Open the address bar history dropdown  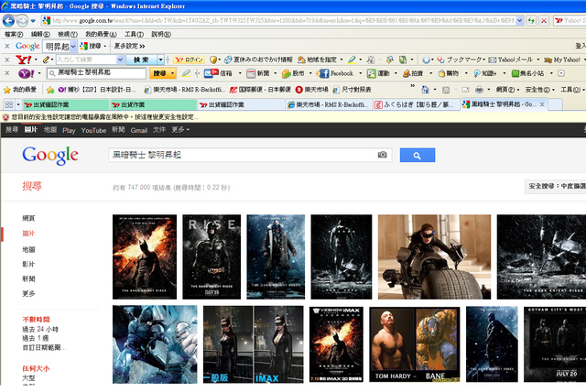[519, 20]
